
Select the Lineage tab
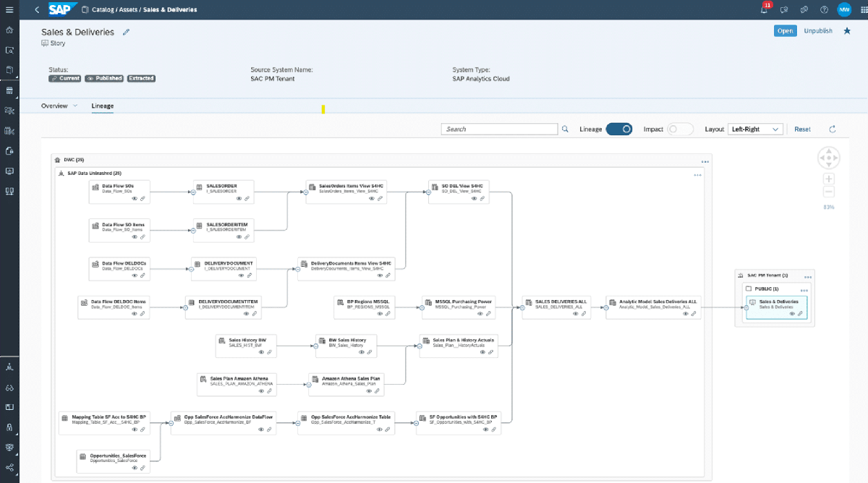[x=102, y=106]
